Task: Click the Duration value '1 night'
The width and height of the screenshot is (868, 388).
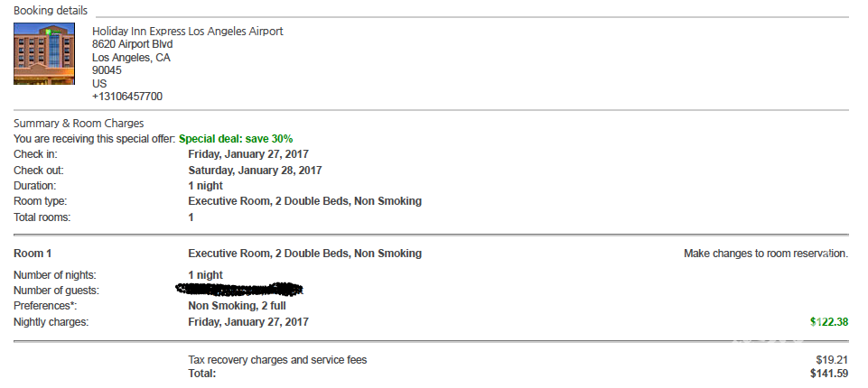Action: tap(205, 186)
